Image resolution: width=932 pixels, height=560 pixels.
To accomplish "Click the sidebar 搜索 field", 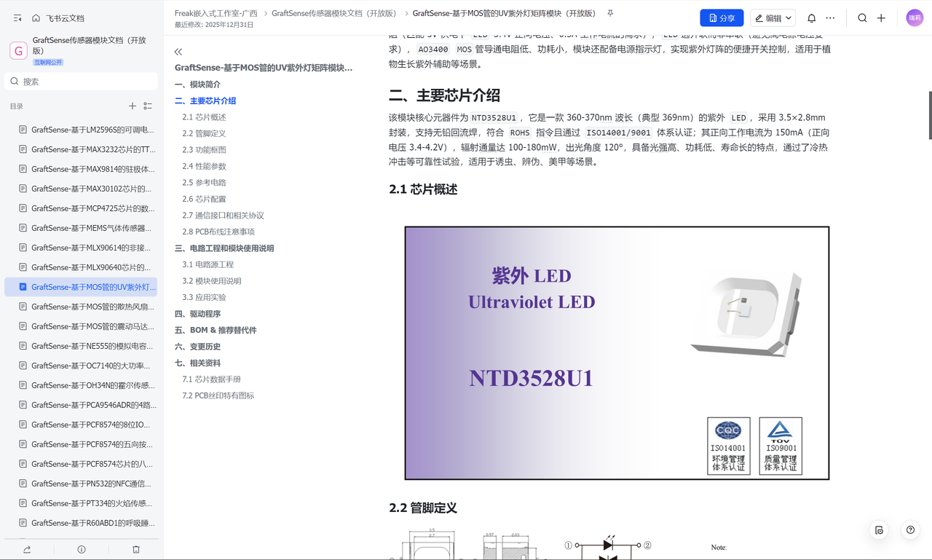I will tap(81, 82).
